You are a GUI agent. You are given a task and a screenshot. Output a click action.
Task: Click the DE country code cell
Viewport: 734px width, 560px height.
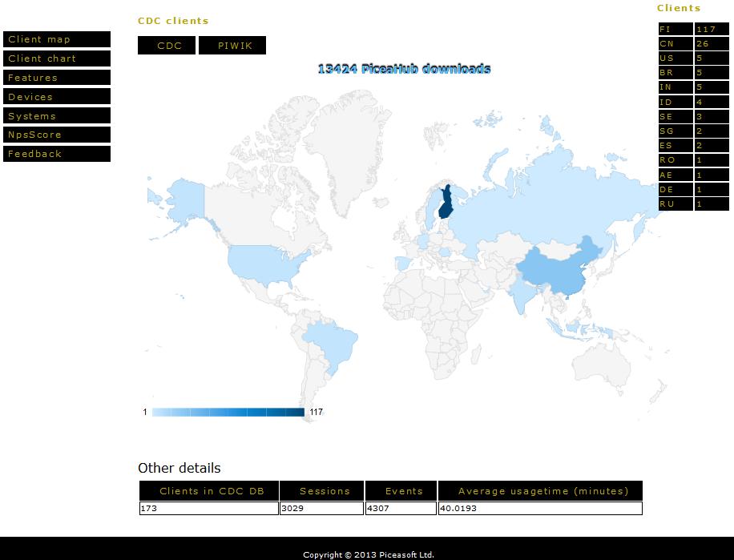pyautogui.click(x=676, y=190)
